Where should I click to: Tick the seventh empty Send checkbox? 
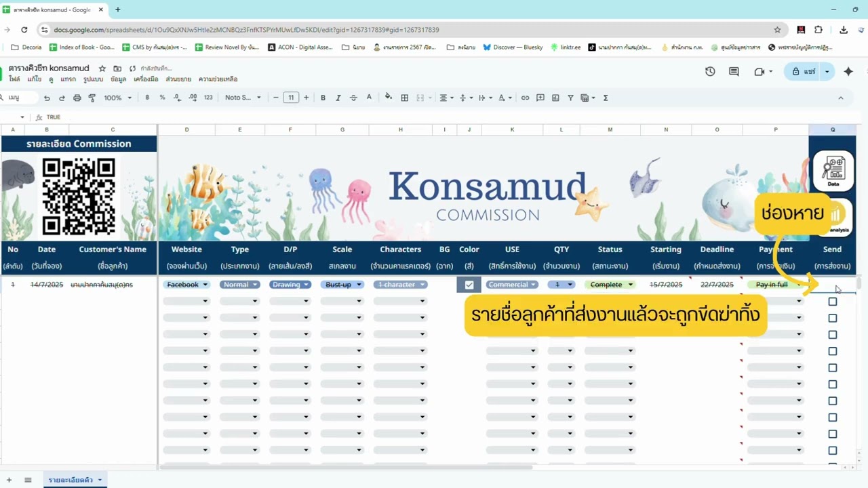833,401
